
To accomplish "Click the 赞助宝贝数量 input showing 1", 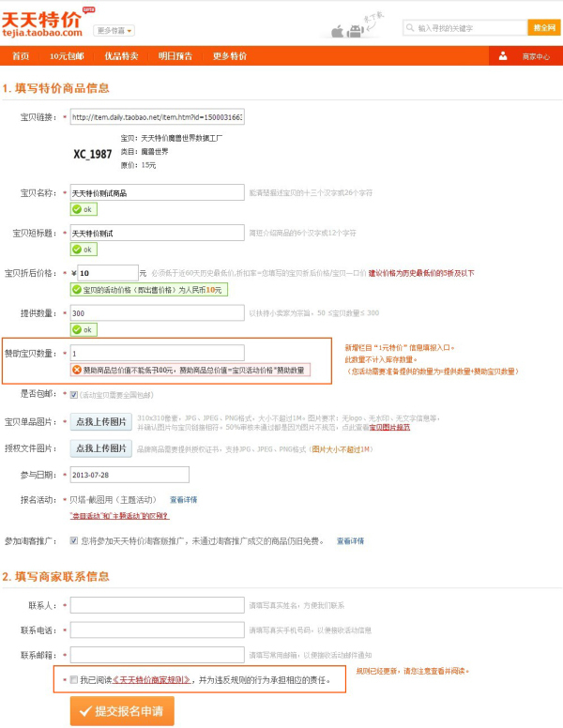I will click(x=158, y=353).
